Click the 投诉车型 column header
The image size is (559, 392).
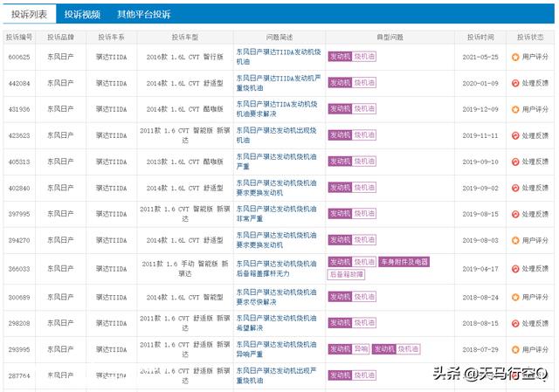184,37
